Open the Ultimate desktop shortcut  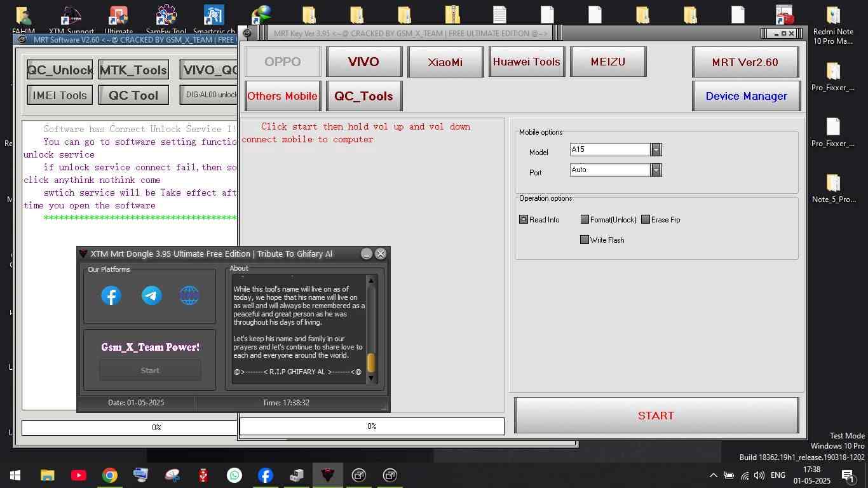(x=119, y=19)
